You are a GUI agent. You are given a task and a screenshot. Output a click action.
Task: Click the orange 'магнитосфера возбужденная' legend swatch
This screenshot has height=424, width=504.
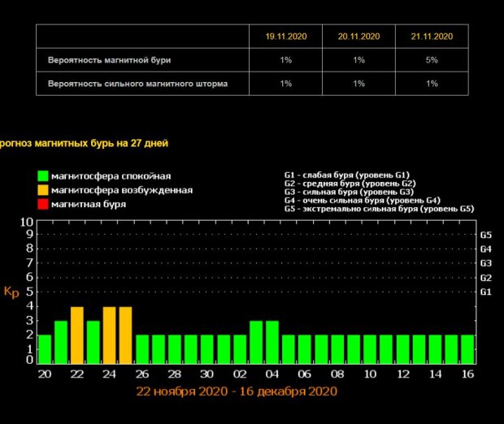pos(42,190)
